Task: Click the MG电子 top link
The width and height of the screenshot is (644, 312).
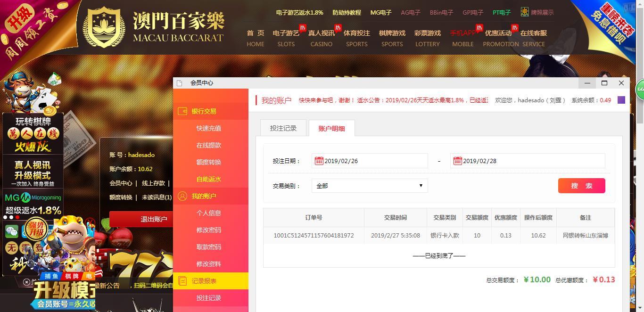Action: [x=381, y=13]
